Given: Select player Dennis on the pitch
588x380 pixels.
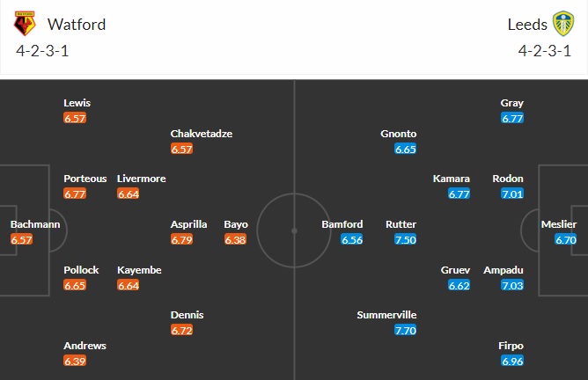Looking at the screenshot, I should 188,315.
